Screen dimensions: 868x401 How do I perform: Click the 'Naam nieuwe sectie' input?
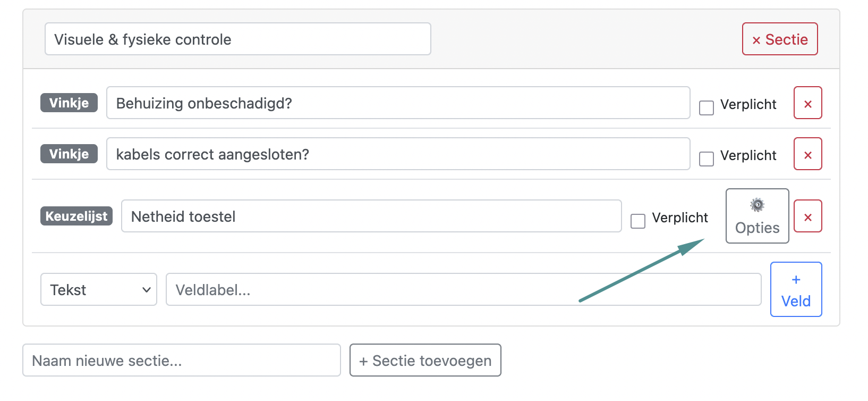click(182, 360)
